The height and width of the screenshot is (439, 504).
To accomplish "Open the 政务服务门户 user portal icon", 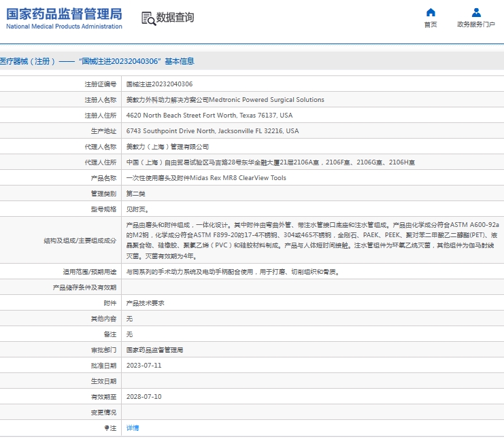I will point(476,12).
